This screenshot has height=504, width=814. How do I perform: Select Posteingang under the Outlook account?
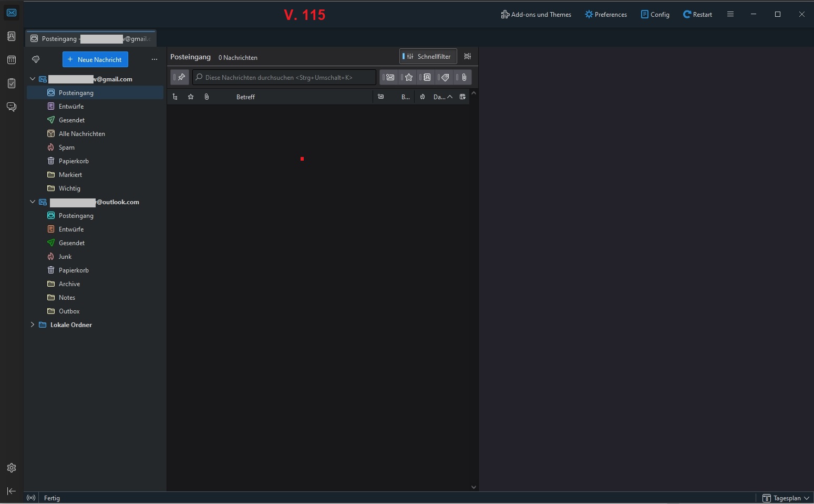pos(95,215)
